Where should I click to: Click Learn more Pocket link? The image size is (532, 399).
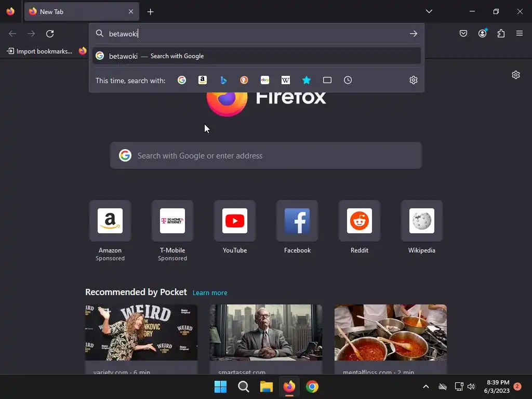pos(210,293)
